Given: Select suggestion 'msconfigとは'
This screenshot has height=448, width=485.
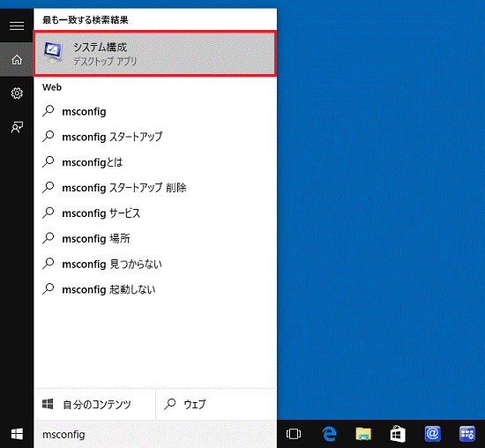Looking at the screenshot, I should tap(155, 162).
